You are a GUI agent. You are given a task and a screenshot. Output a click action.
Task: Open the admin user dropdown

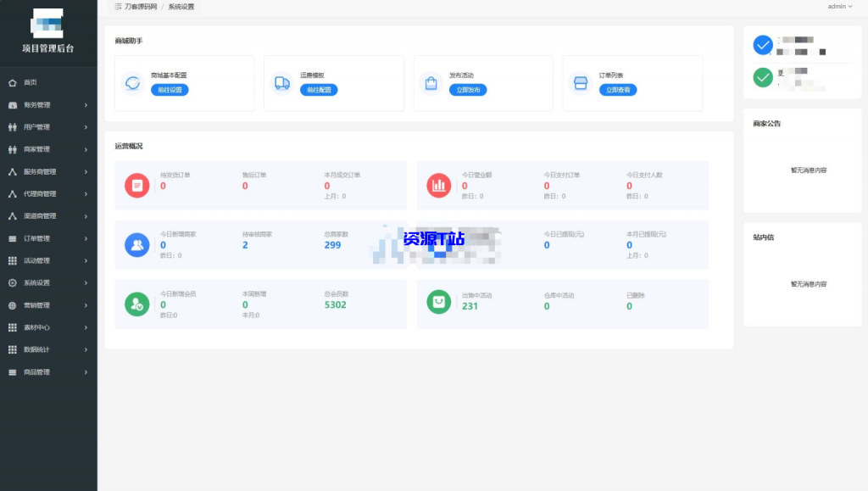tap(840, 7)
